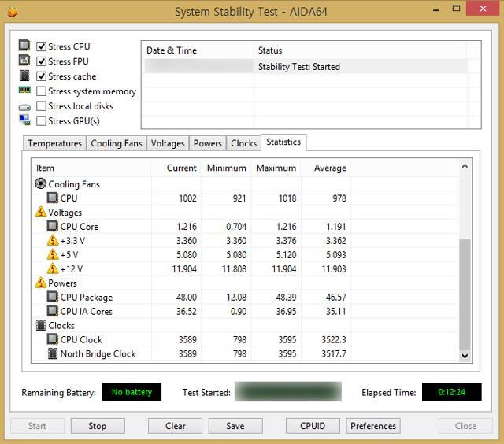
Task: Click the Average column header
Action: [325, 168]
